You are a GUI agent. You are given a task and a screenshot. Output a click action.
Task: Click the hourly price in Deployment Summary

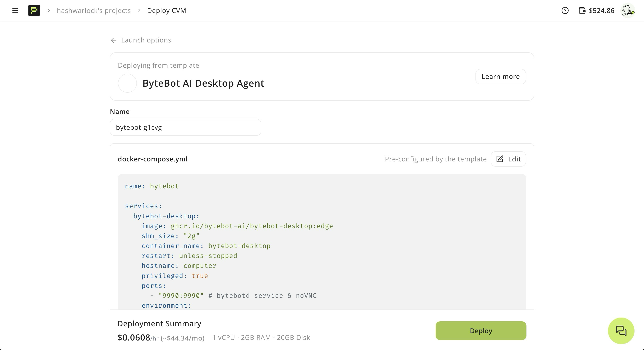pos(134,337)
